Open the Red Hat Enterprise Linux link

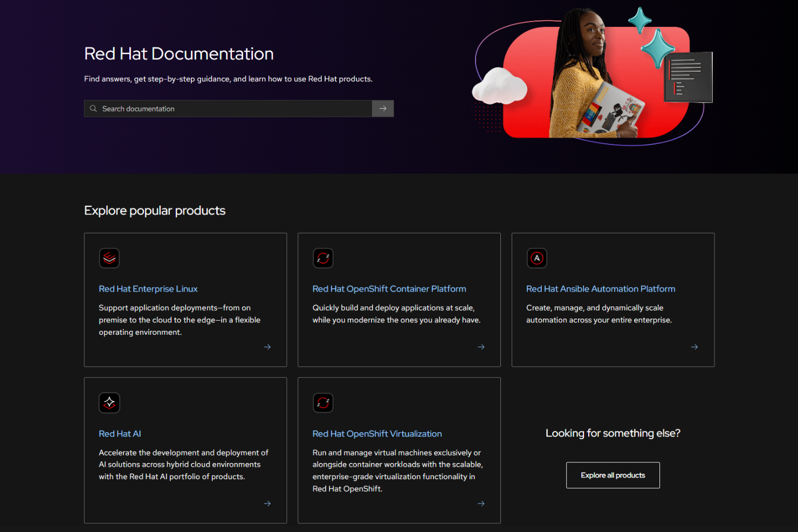coord(148,289)
